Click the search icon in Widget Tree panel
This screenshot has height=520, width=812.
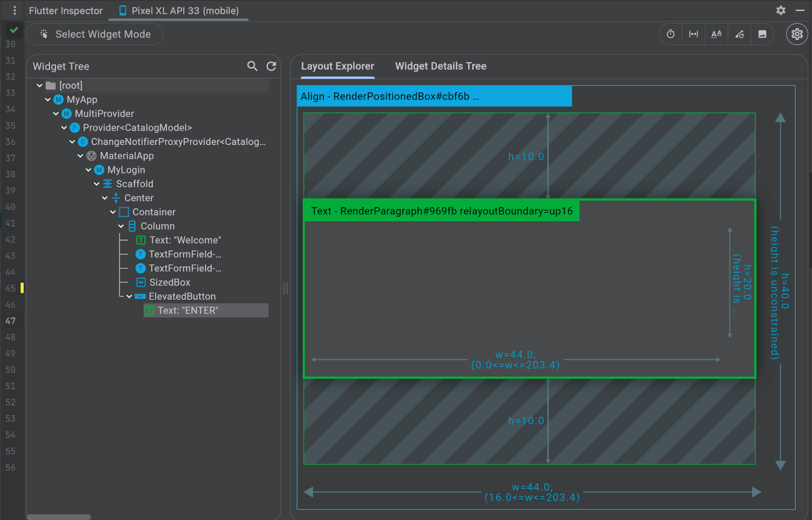(252, 66)
